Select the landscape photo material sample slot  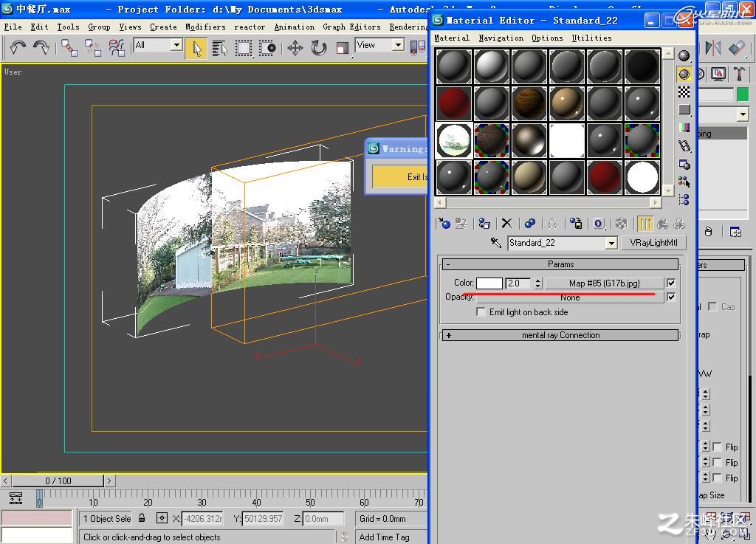click(x=454, y=140)
